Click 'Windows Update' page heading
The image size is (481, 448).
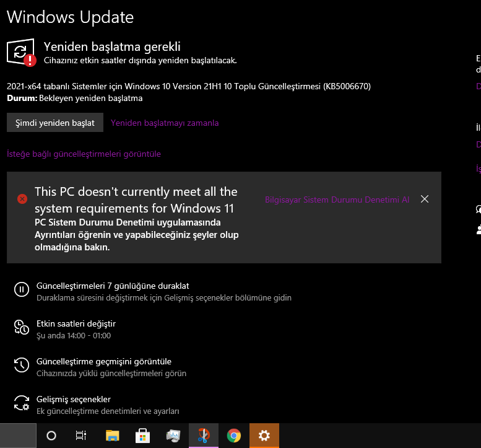(x=70, y=17)
